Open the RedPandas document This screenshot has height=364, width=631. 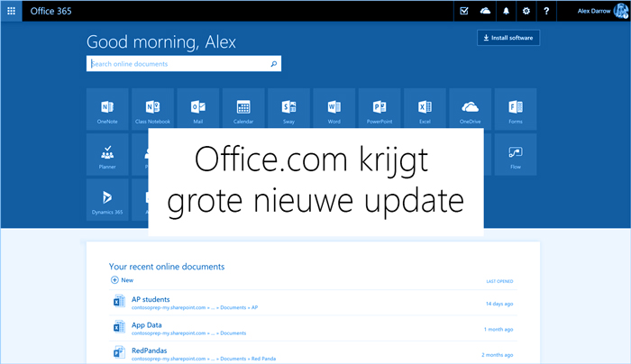pyautogui.click(x=149, y=350)
